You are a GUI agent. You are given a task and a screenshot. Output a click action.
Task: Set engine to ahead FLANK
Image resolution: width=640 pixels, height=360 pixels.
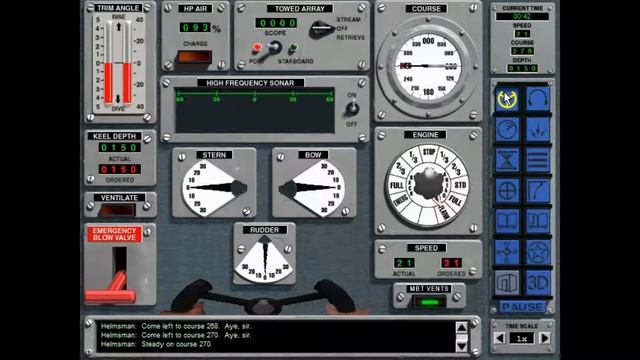[x=444, y=213]
